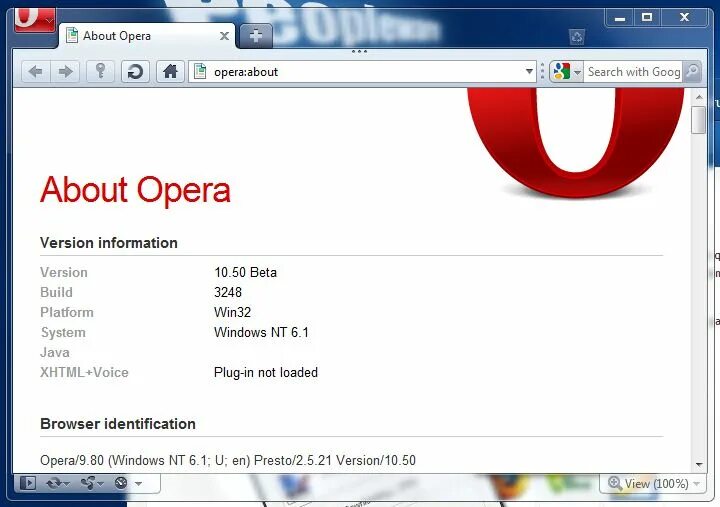Click the Opera Unite icon

pos(88,483)
